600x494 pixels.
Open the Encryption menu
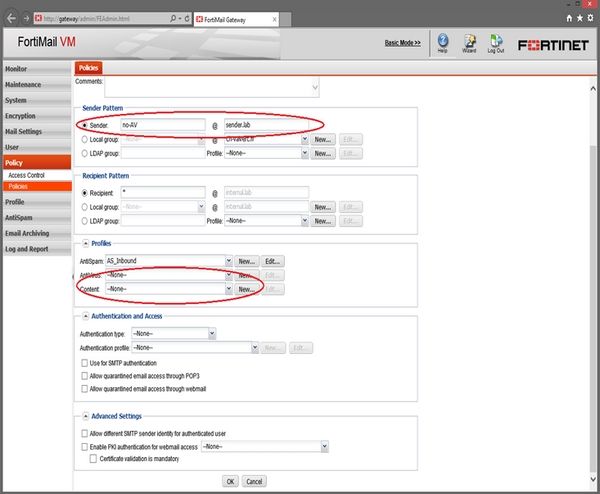point(37,116)
